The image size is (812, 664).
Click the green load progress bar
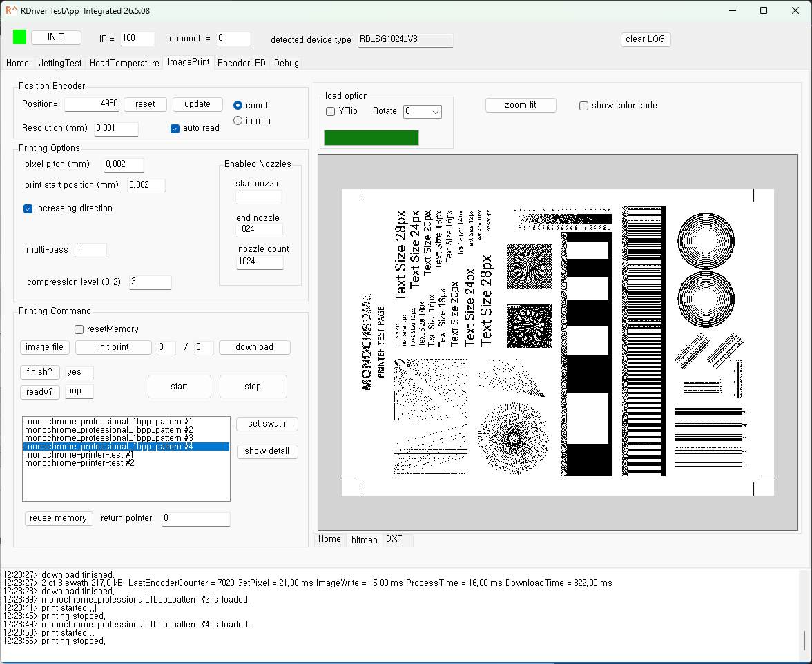click(x=371, y=137)
